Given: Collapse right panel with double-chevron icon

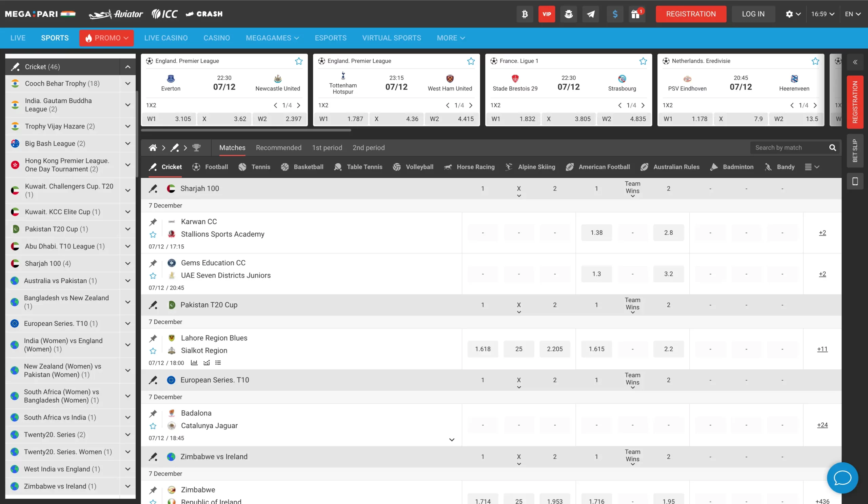Looking at the screenshot, I should point(855,62).
